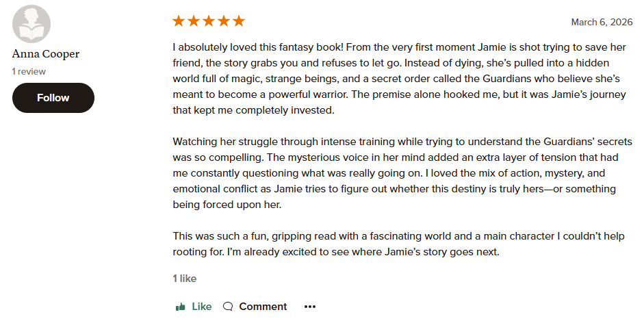
Task: View the reviewer's '1 review' count
Action: (x=28, y=71)
